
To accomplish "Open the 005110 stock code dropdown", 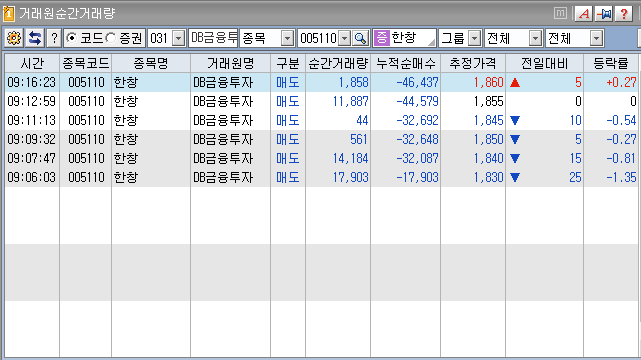I will [345, 38].
